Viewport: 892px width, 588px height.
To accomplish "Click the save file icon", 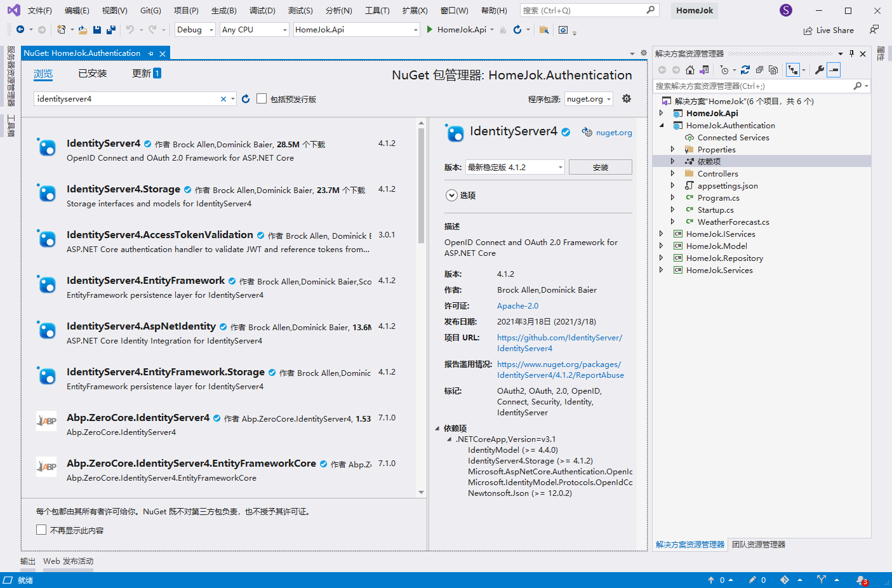I will pos(97,30).
